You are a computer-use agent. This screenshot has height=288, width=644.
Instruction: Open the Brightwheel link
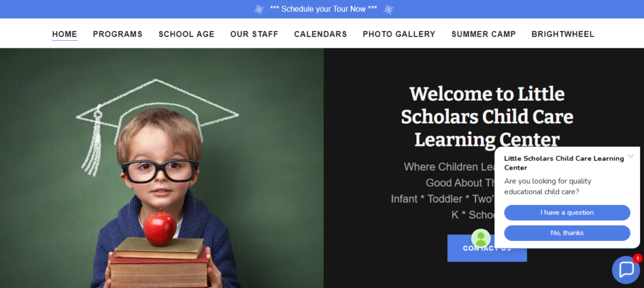pyautogui.click(x=563, y=34)
